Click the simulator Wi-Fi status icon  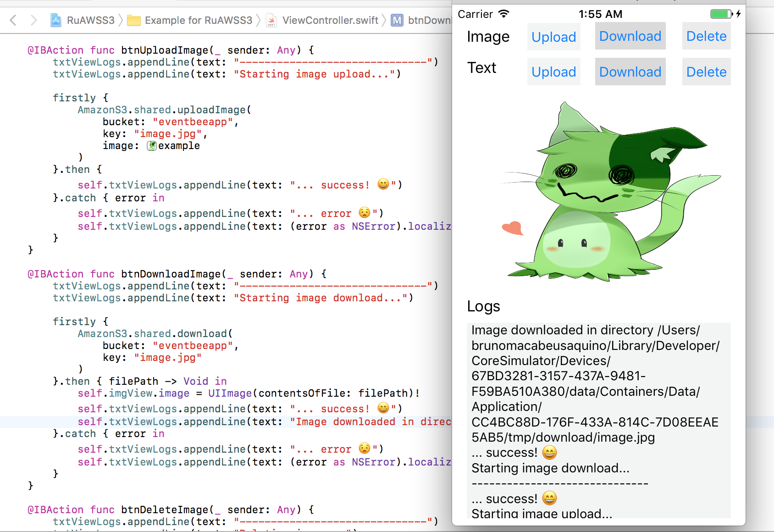click(x=504, y=14)
